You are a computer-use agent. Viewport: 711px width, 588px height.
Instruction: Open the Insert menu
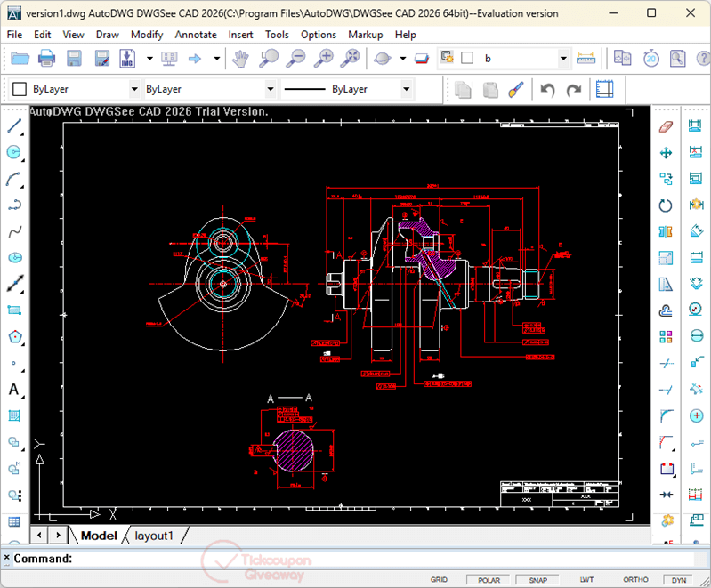(240, 35)
